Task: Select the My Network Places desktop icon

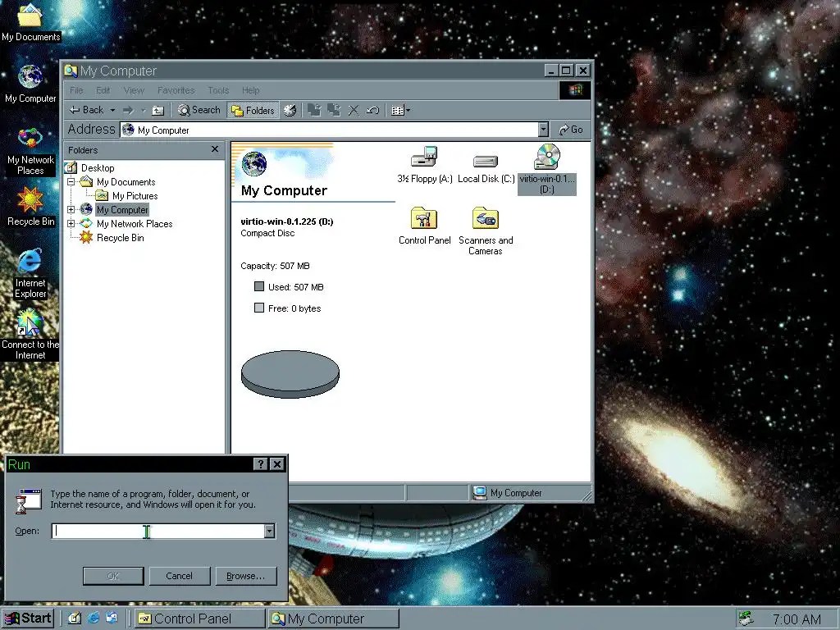Action: click(30, 152)
